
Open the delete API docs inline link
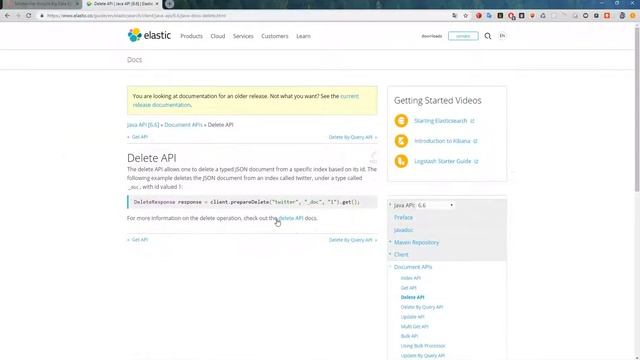291,218
